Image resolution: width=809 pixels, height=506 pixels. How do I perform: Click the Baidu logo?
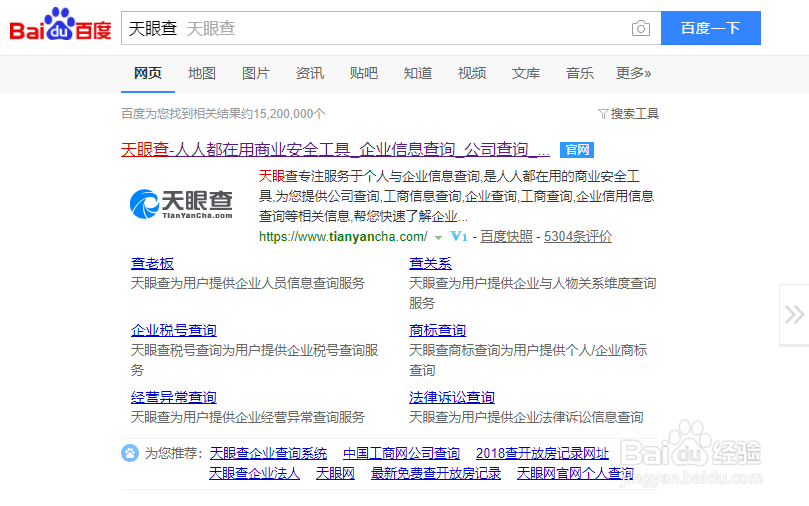pos(60,25)
